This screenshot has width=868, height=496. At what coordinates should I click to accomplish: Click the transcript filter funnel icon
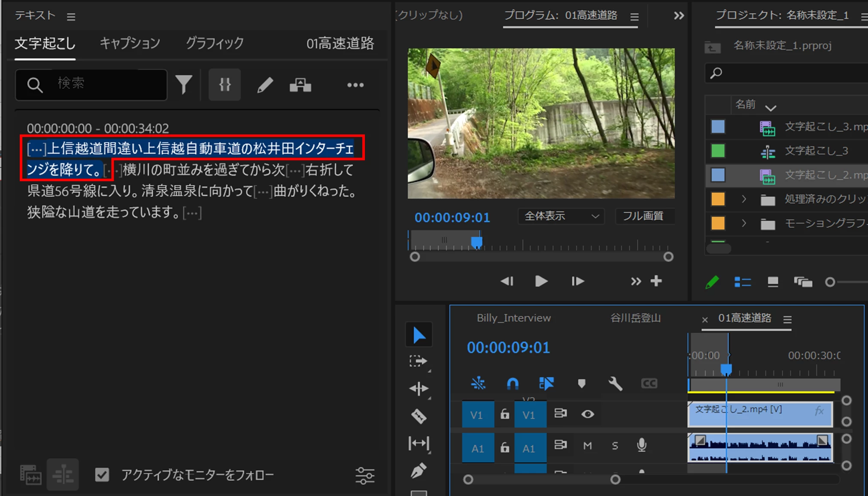click(x=184, y=85)
